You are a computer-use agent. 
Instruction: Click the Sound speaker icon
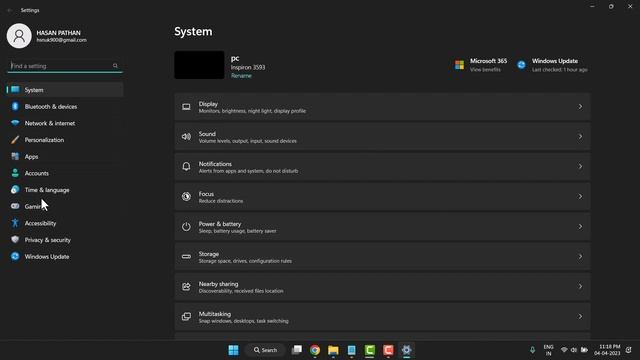pyautogui.click(x=186, y=137)
